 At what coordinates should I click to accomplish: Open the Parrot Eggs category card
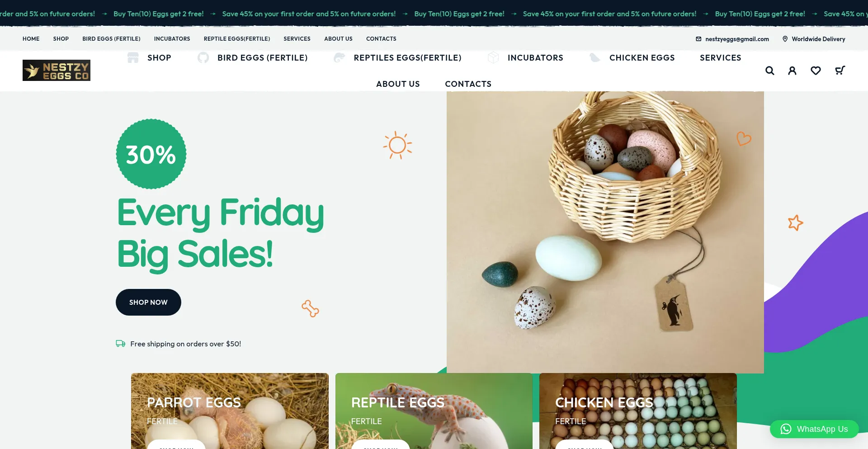(230, 411)
